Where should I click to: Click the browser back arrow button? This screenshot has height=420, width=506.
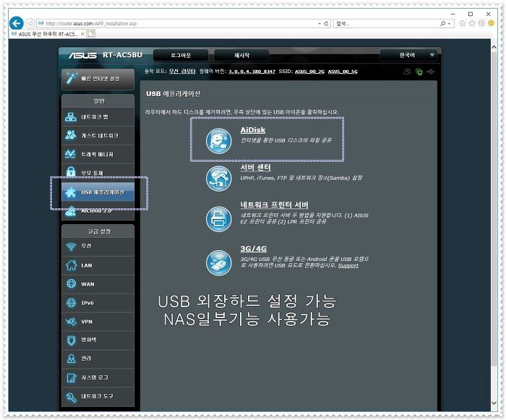16,23
